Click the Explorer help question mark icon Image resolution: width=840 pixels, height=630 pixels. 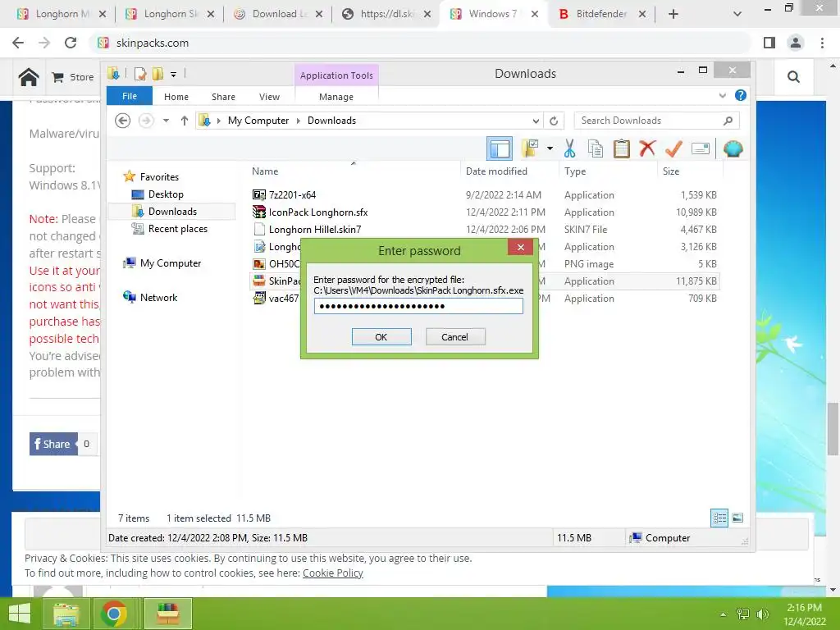pos(741,95)
